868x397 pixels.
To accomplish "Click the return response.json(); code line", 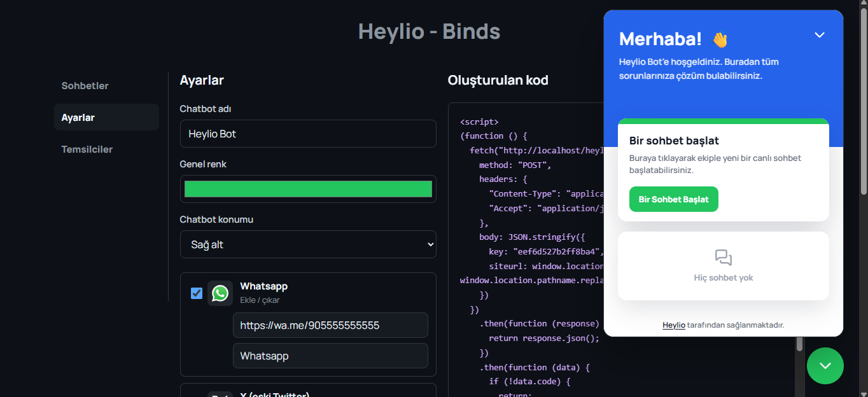I will click(x=544, y=338).
